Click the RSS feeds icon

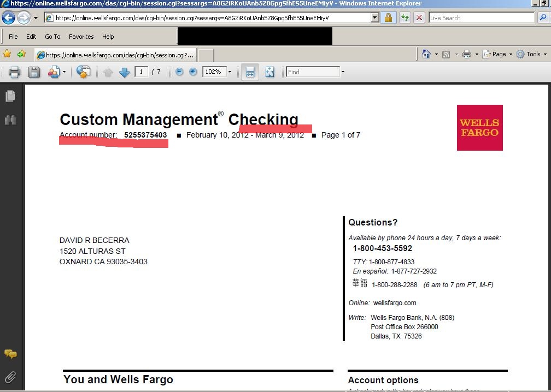pos(446,55)
